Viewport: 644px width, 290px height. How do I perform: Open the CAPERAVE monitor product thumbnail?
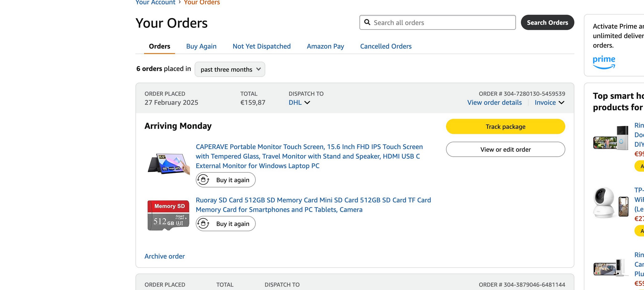pos(169,164)
